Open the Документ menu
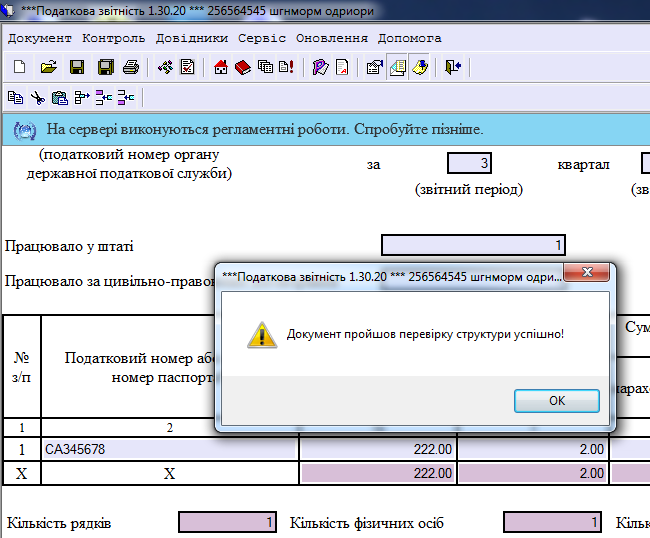The height and width of the screenshot is (538, 650). point(40,38)
